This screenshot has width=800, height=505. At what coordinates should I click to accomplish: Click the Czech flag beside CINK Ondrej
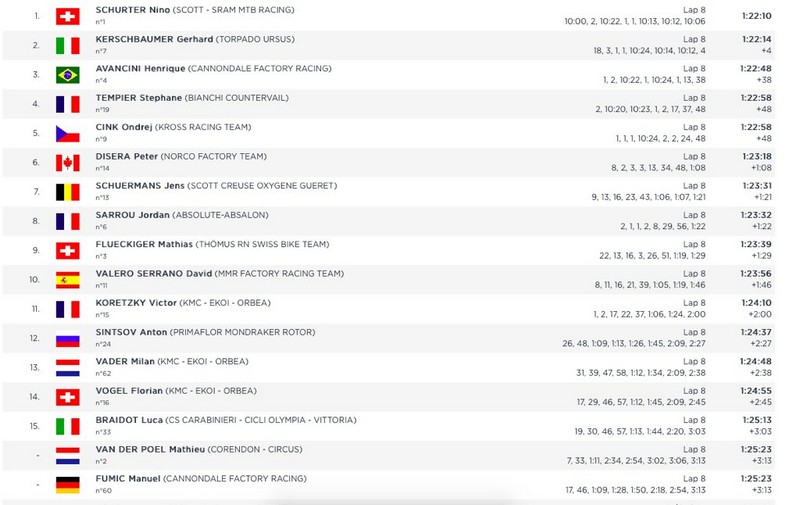click(x=67, y=134)
